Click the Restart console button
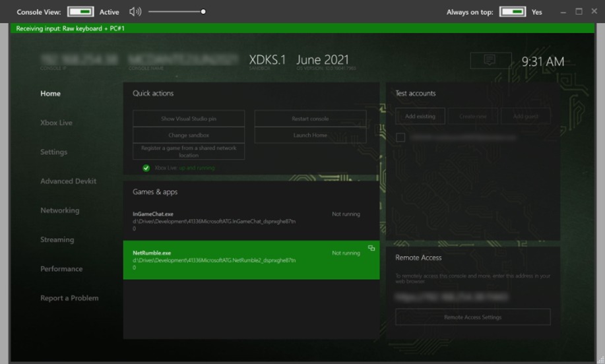Screen dimensions: 605x364 310,119
